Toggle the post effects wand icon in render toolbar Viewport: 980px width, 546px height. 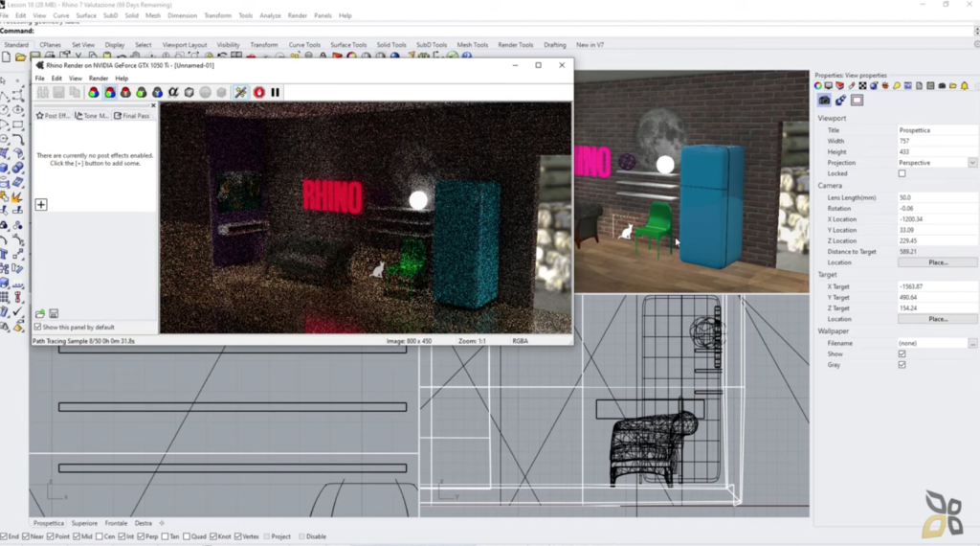point(240,93)
